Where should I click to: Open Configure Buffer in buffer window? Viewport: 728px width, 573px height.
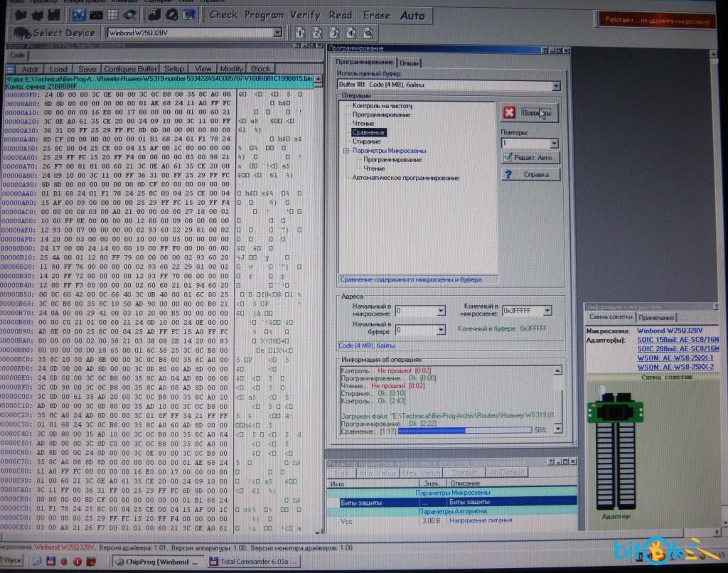[x=131, y=69]
